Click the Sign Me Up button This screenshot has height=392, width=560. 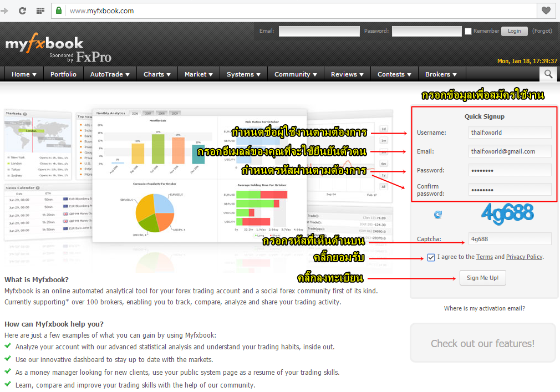482,278
